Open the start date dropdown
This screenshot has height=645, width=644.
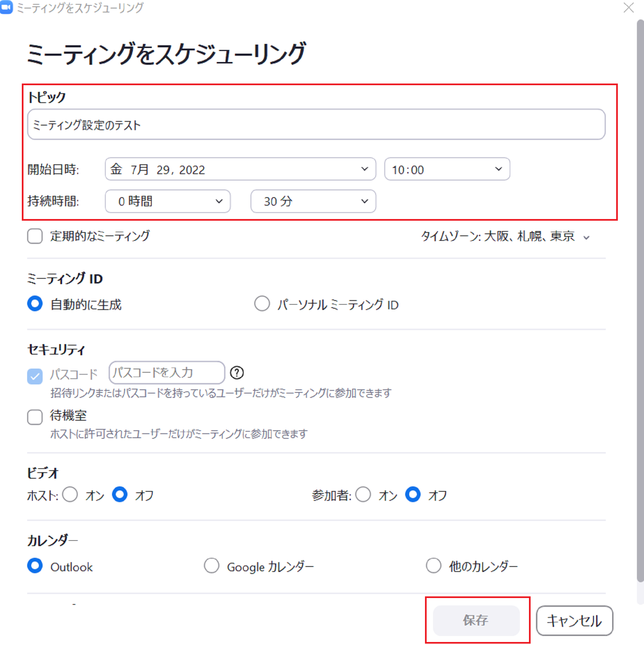click(240, 169)
